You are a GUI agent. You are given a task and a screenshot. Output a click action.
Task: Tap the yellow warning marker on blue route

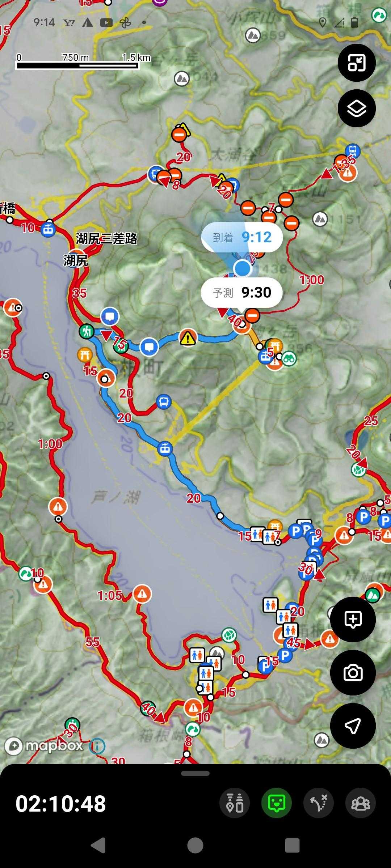[x=188, y=338]
